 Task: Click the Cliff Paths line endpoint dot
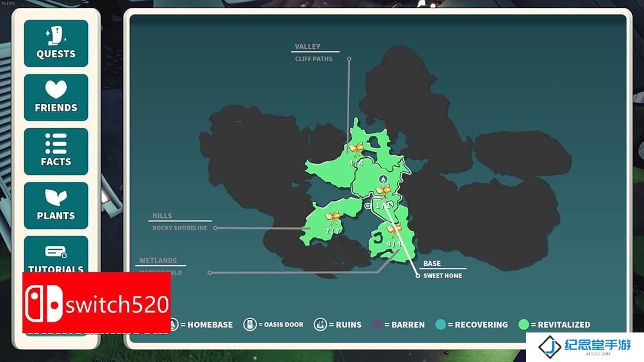pos(349,59)
